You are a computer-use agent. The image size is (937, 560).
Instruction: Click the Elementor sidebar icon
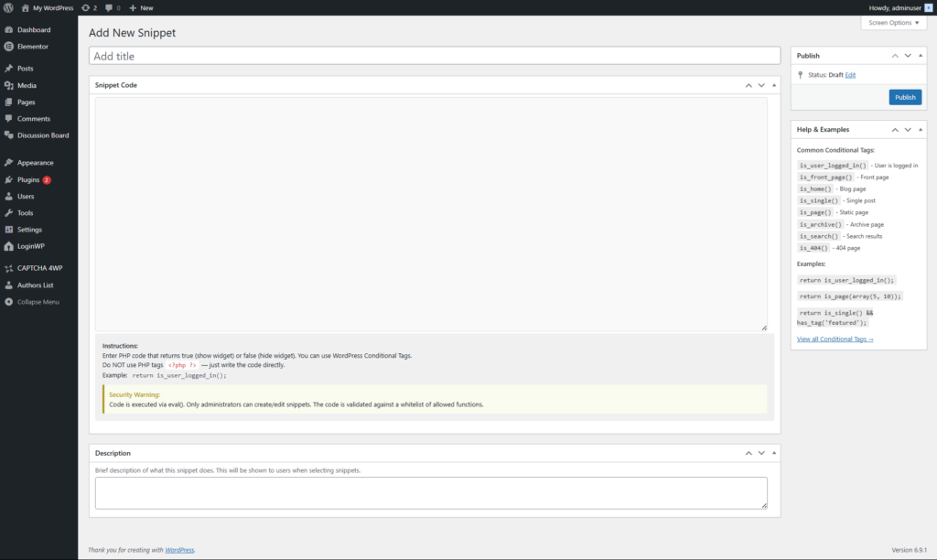click(x=8, y=46)
